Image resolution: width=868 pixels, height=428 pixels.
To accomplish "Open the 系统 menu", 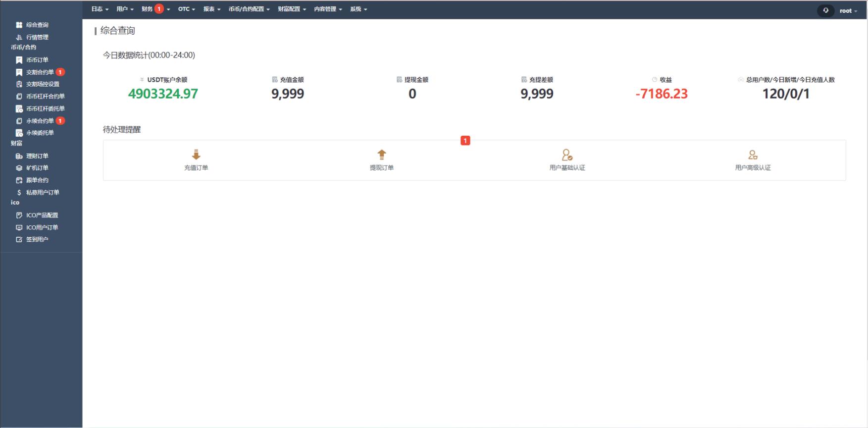I will (x=358, y=9).
